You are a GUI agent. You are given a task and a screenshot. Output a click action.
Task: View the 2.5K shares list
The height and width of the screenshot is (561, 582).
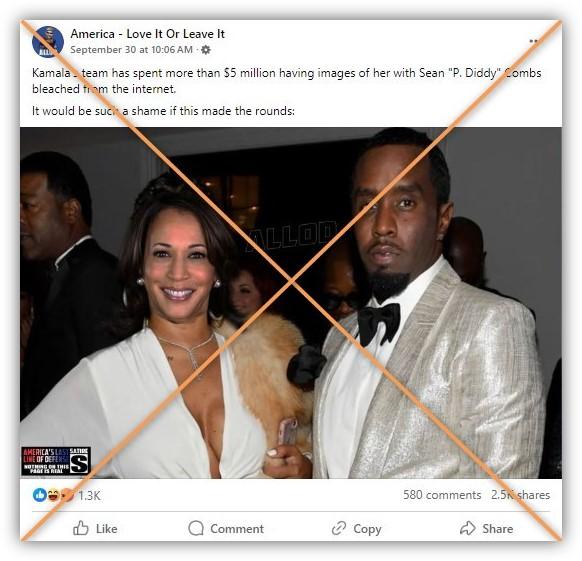520,495
